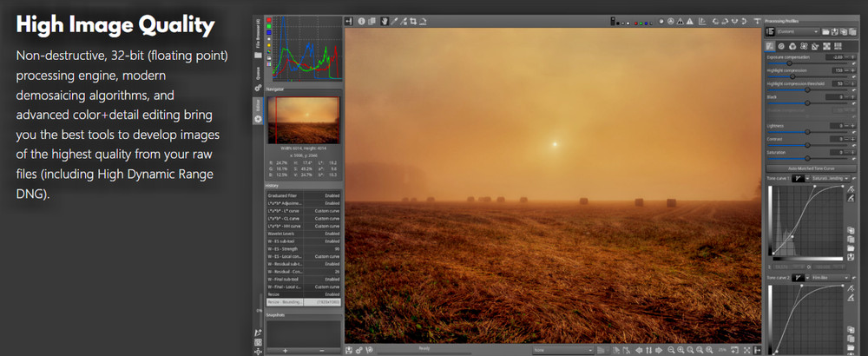Switch to the Editor tab
The width and height of the screenshot is (868, 356).
pos(258,111)
